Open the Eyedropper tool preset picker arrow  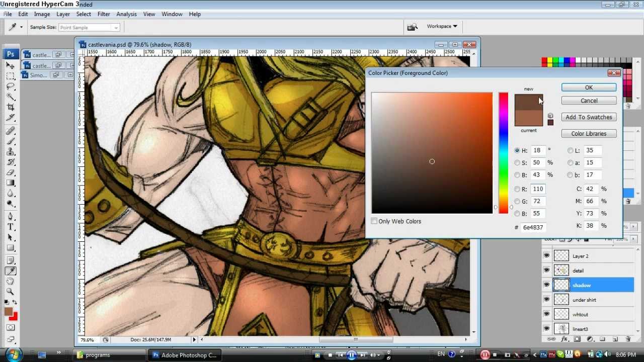click(21, 27)
